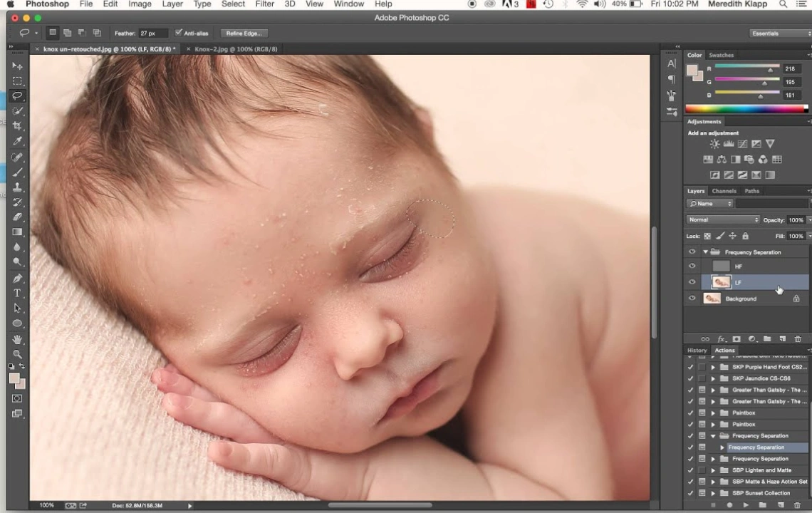
Task: Toggle the SKP Jaundice CS-CS6 action checkbox
Action: [x=690, y=378]
